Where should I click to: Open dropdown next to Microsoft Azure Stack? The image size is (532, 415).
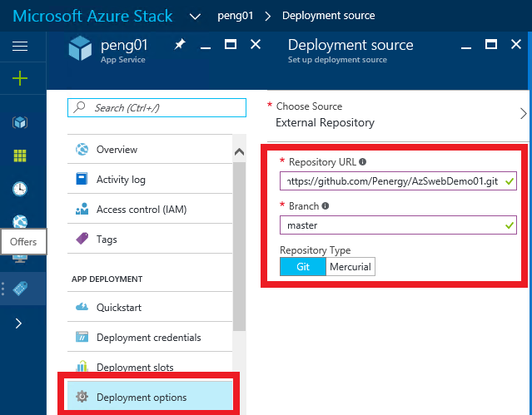(195, 17)
